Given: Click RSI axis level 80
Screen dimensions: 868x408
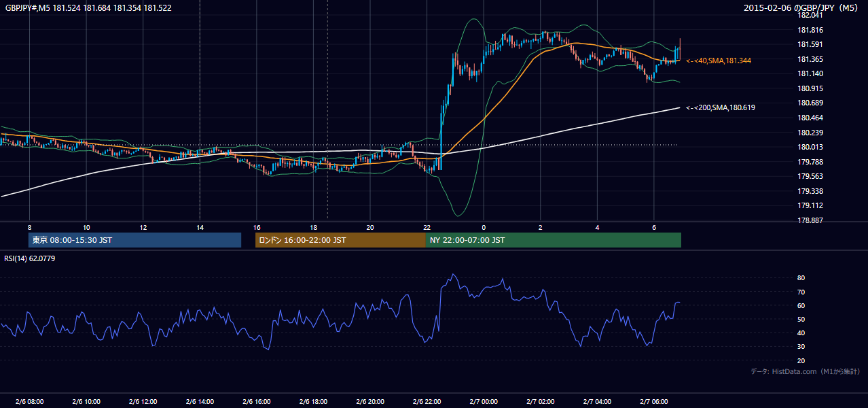Looking at the screenshot, I should (801, 278).
